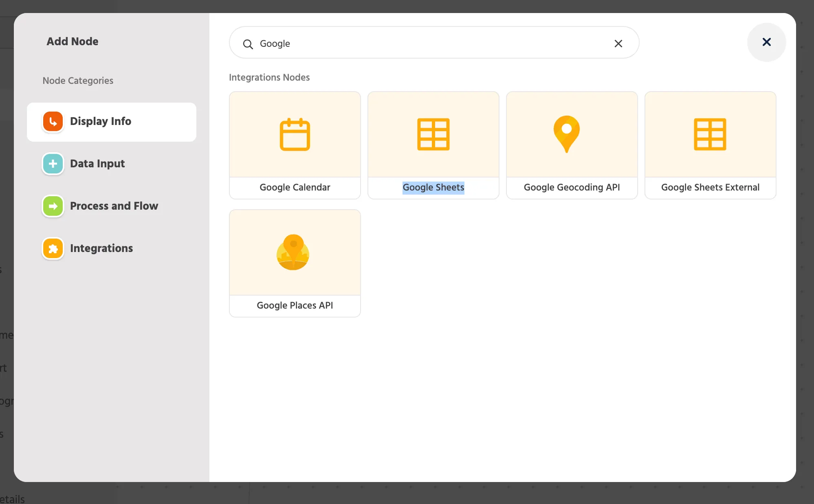Close the Add Node dialog

766,42
